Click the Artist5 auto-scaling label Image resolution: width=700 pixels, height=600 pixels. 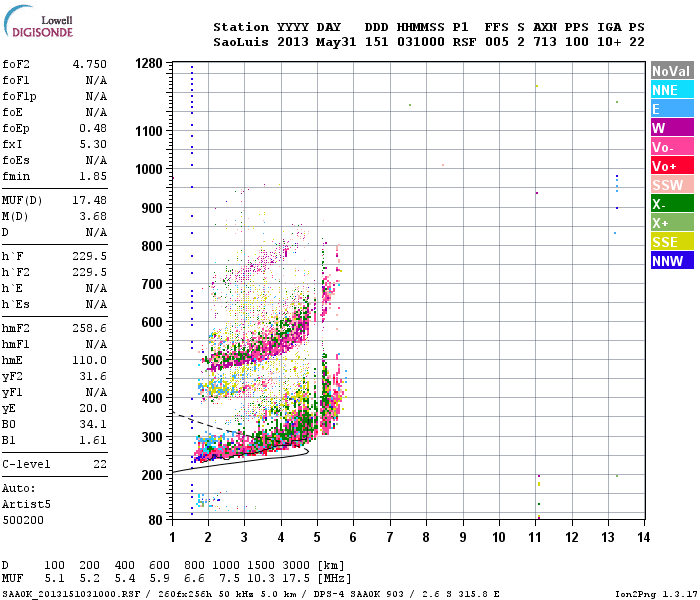click(26, 504)
